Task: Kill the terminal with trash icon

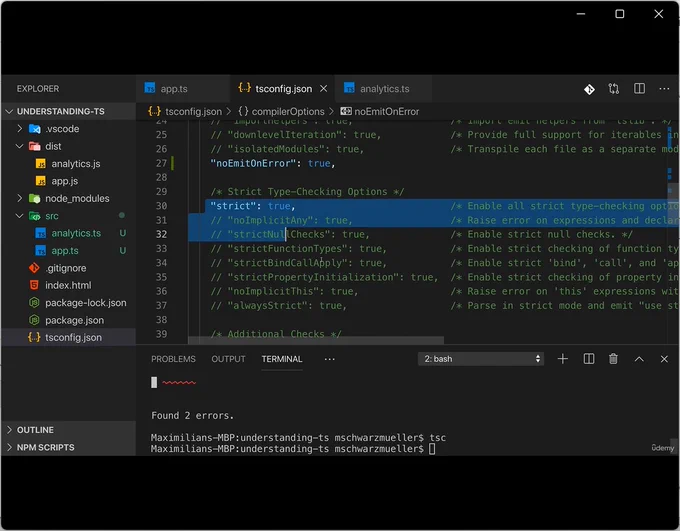Action: tap(613, 359)
